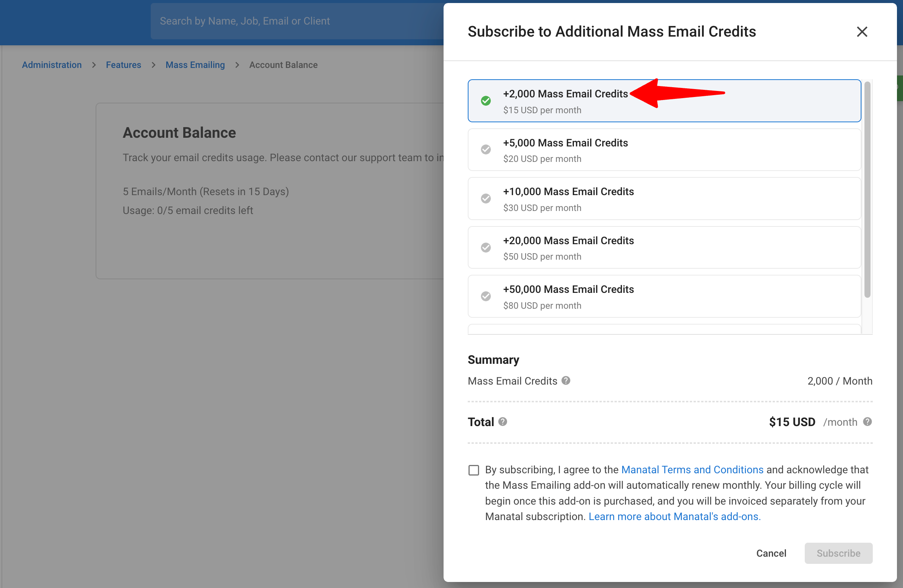Tick the terms and conditions agreement checkbox
This screenshot has width=903, height=588.
tap(473, 470)
